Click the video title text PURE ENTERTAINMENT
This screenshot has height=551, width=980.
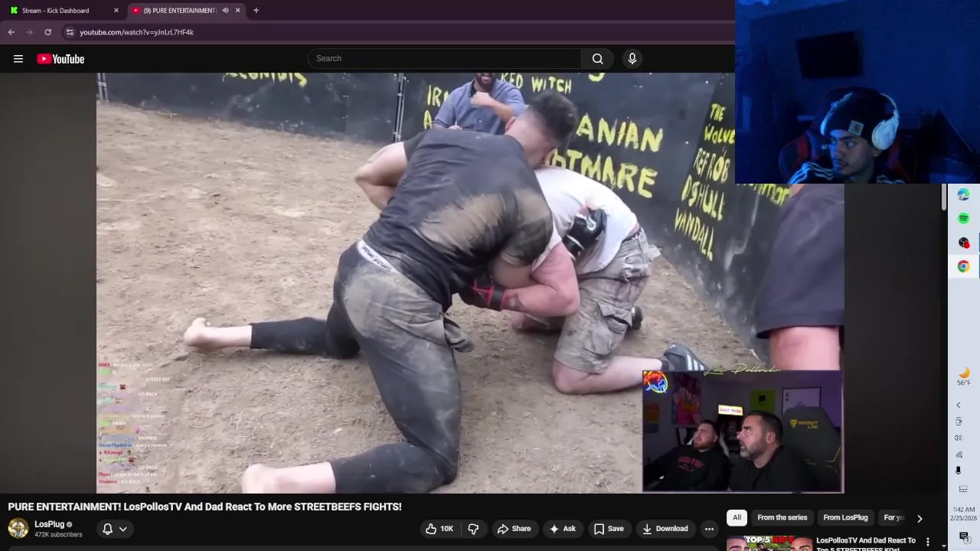(x=204, y=507)
